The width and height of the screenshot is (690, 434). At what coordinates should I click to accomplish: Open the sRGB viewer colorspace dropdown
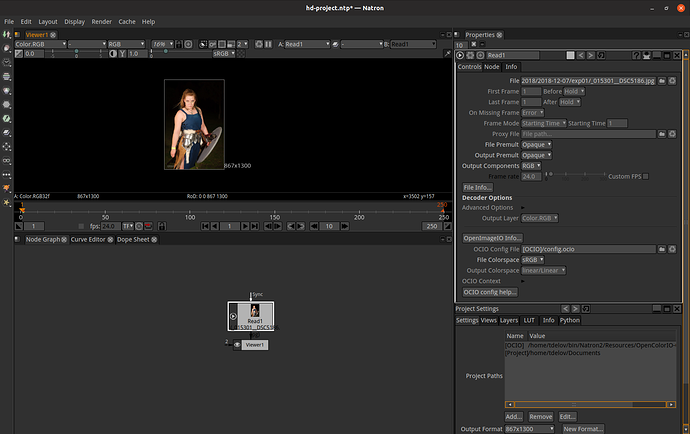[x=224, y=54]
